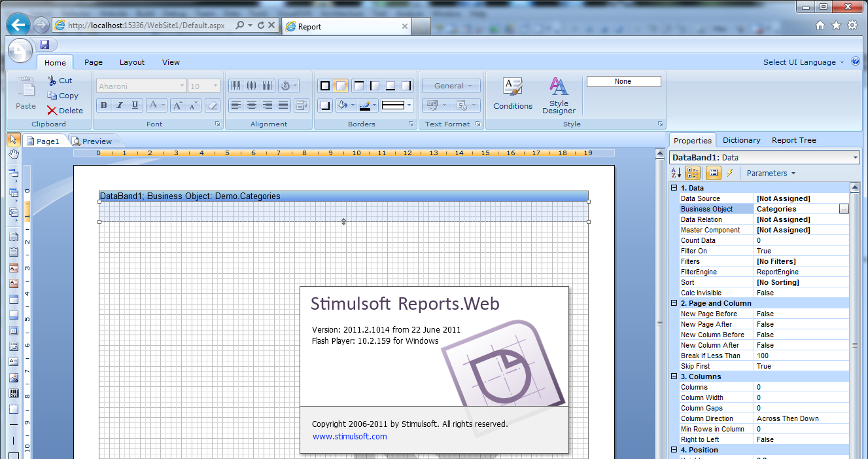Collapse the '1. Data' property category
The image size is (868, 459).
(x=674, y=188)
